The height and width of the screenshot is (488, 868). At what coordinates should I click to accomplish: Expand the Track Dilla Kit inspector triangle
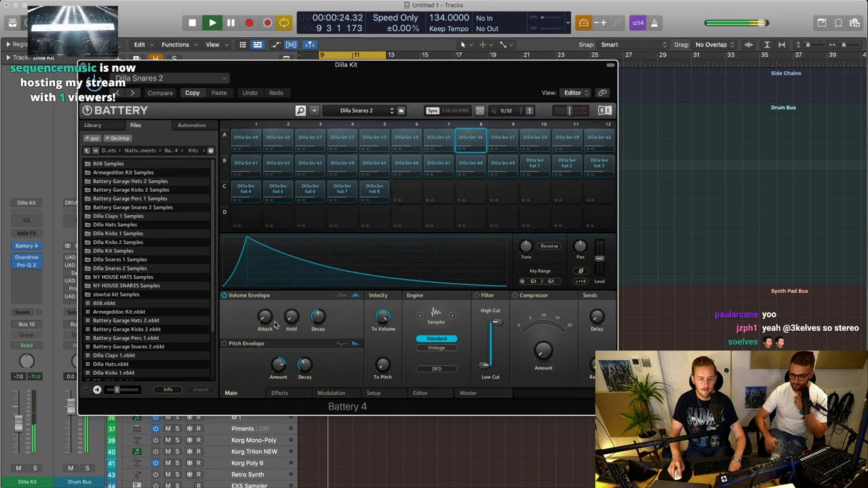click(8, 58)
